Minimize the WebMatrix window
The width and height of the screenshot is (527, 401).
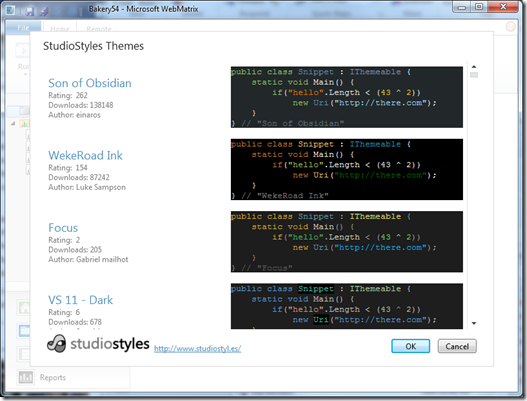click(x=462, y=7)
